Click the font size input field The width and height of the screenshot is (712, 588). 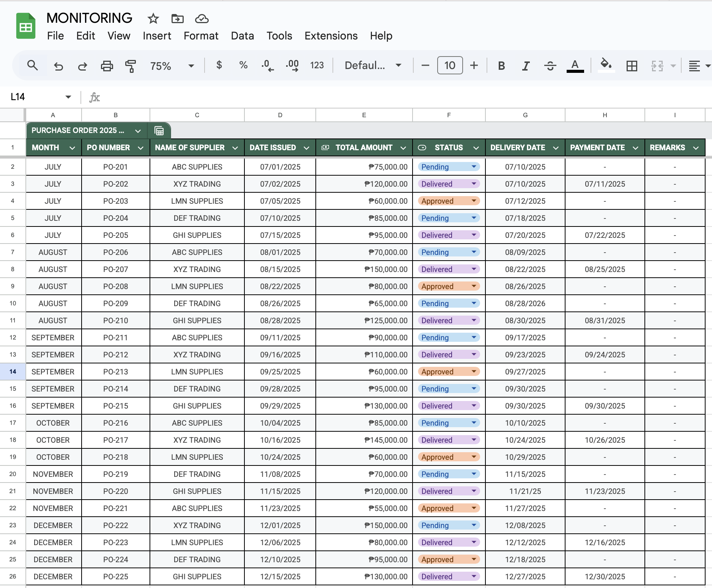point(450,66)
